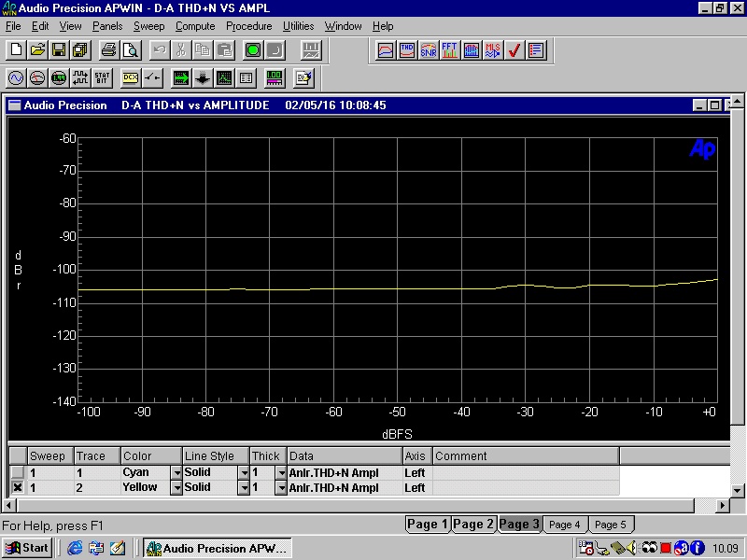Image resolution: width=747 pixels, height=560 pixels.
Task: Open the list panel icon in right toolbar
Action: tap(536, 50)
